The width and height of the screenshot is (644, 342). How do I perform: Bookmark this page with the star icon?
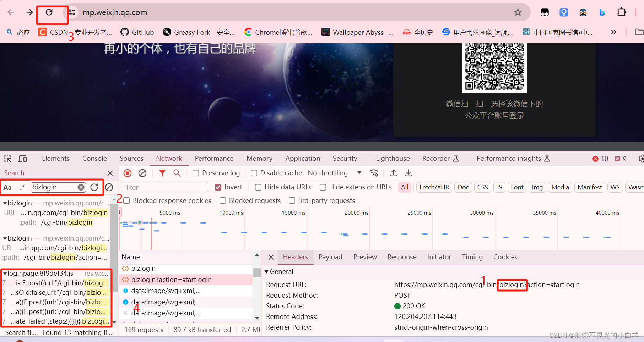518,12
